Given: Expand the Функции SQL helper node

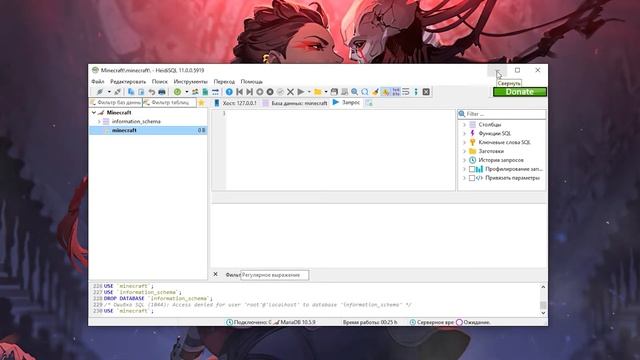Looking at the screenshot, I should tap(464, 133).
